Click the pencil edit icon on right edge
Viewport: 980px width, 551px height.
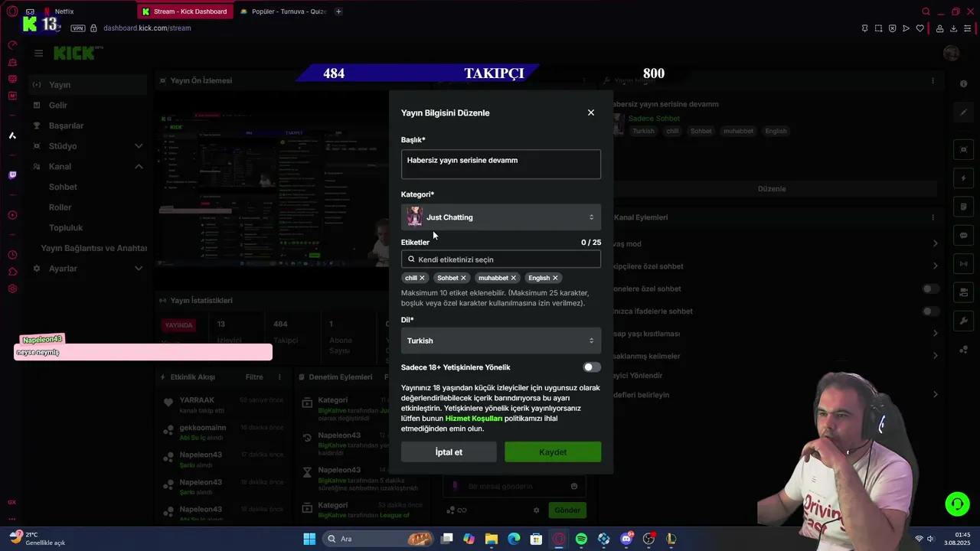(963, 112)
